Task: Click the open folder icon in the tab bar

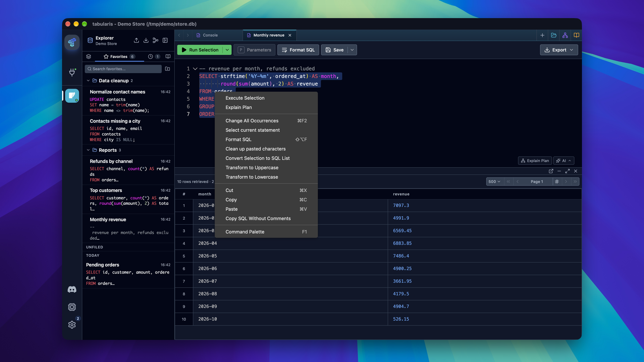Action: click(x=554, y=35)
